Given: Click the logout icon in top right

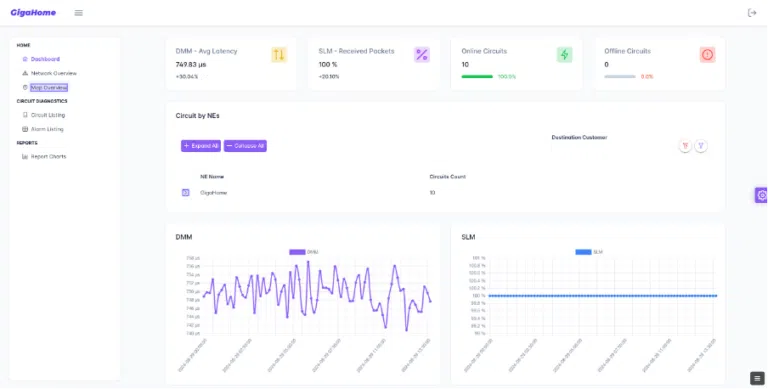Looking at the screenshot, I should click(752, 13).
